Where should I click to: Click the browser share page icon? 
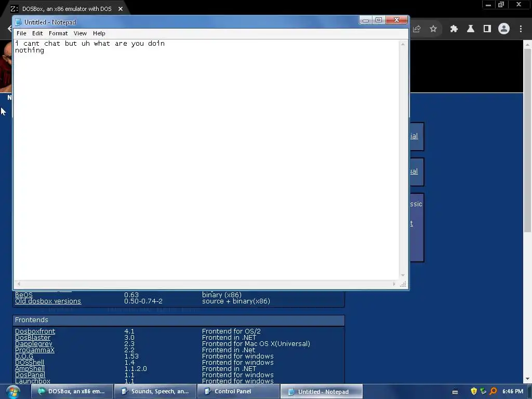pyautogui.click(x=417, y=29)
